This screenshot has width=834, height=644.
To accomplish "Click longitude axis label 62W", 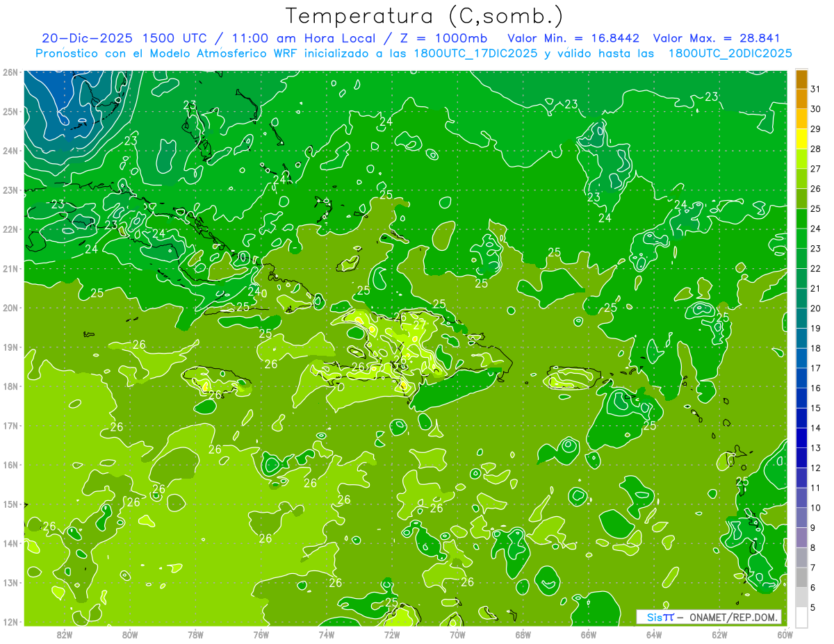I will pyautogui.click(x=719, y=635).
